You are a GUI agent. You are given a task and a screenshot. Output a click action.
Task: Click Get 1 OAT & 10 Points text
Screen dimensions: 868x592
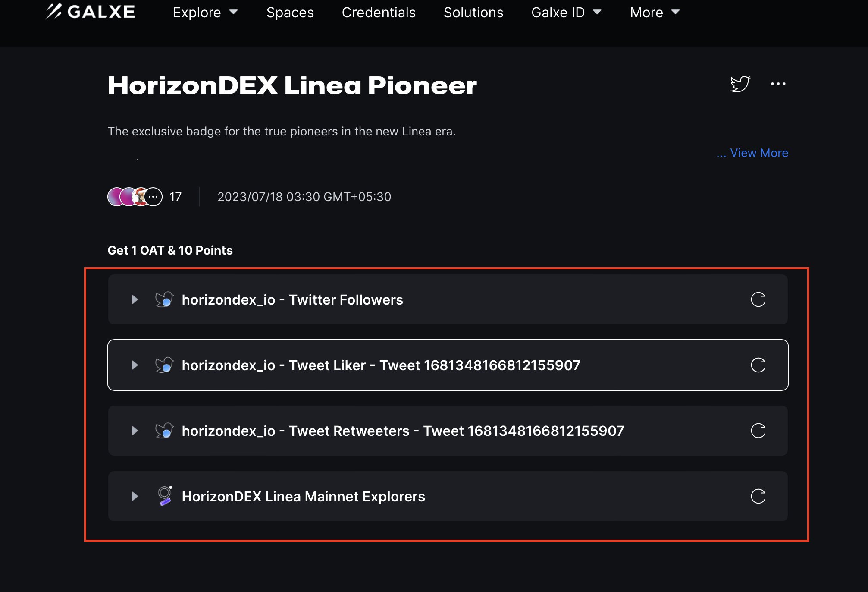170,250
